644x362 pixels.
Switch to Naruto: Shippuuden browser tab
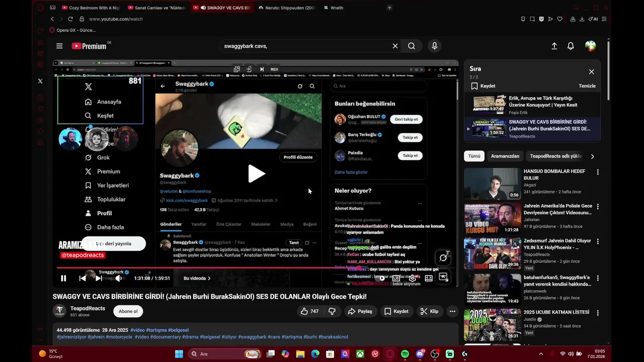point(287,8)
